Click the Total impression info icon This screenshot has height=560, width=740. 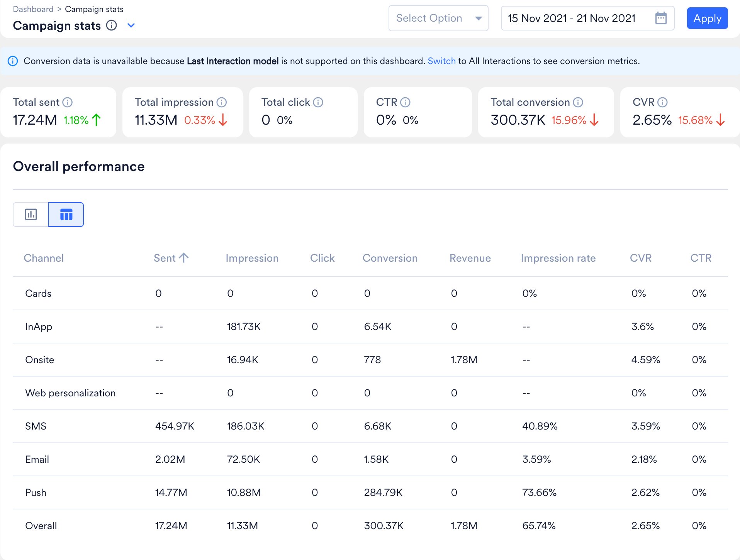(222, 102)
